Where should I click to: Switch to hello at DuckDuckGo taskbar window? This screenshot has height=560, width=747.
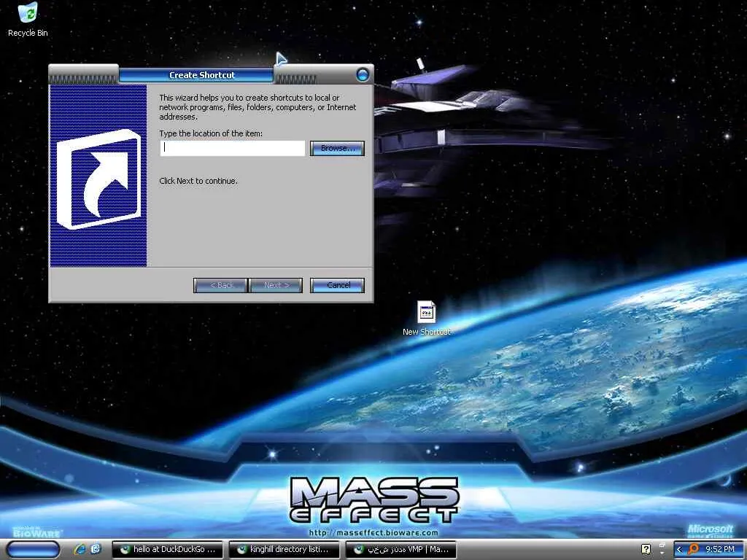pos(169,550)
